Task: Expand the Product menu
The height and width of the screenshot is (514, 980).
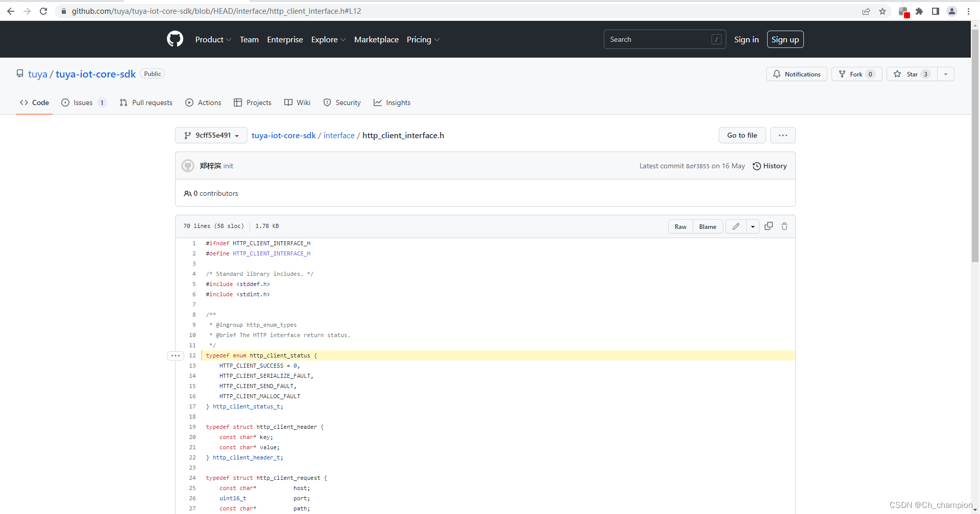Action: [x=213, y=39]
